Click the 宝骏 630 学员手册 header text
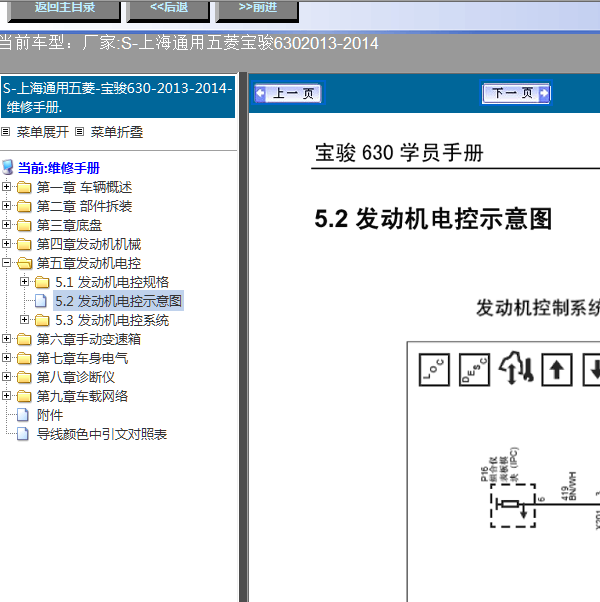The height and width of the screenshot is (602, 600). pyautogui.click(x=399, y=152)
